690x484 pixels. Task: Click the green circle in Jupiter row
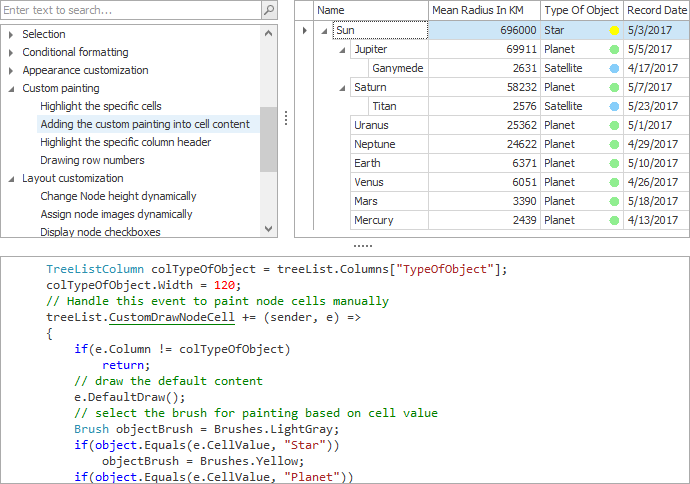pyautogui.click(x=614, y=49)
